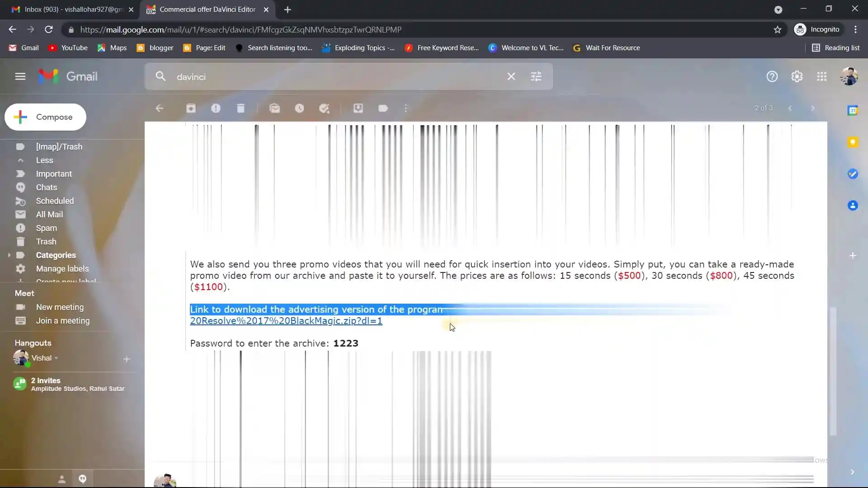Show search options filter sliders

tap(536, 77)
